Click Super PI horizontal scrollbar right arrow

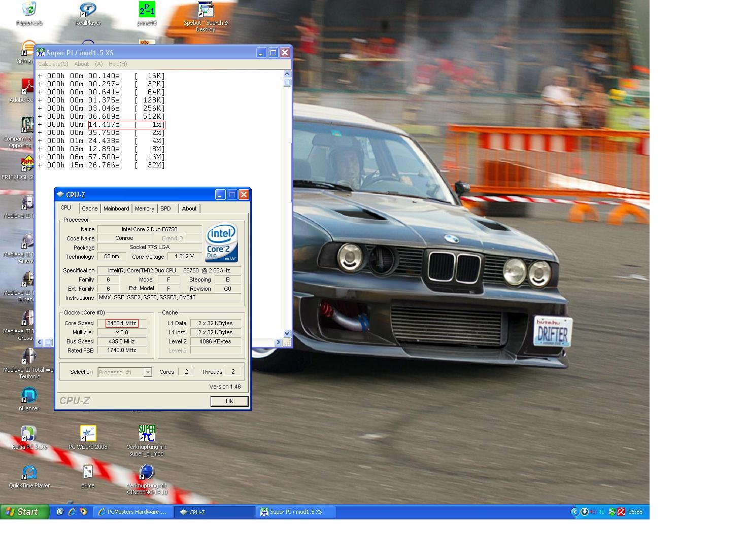(x=278, y=342)
